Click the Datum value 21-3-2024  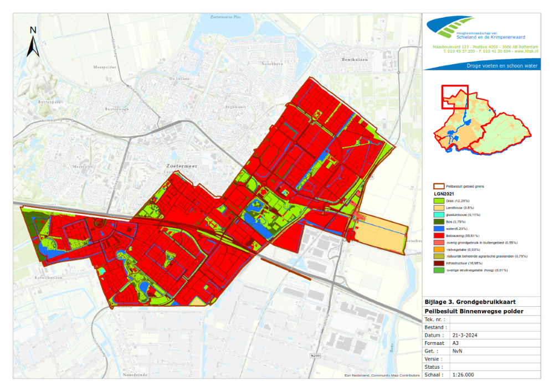[x=466, y=335]
